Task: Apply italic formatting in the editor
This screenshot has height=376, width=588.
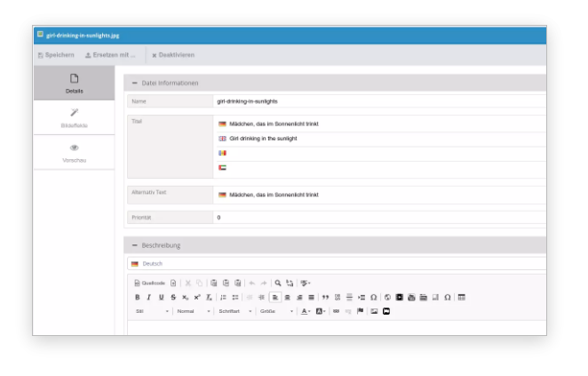Action: pos(149,297)
